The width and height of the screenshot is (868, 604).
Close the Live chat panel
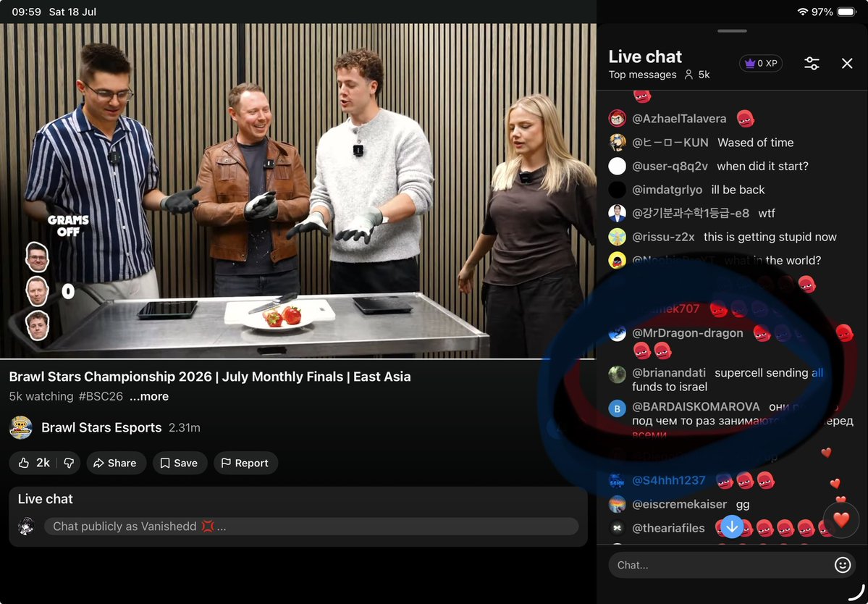[x=847, y=63]
